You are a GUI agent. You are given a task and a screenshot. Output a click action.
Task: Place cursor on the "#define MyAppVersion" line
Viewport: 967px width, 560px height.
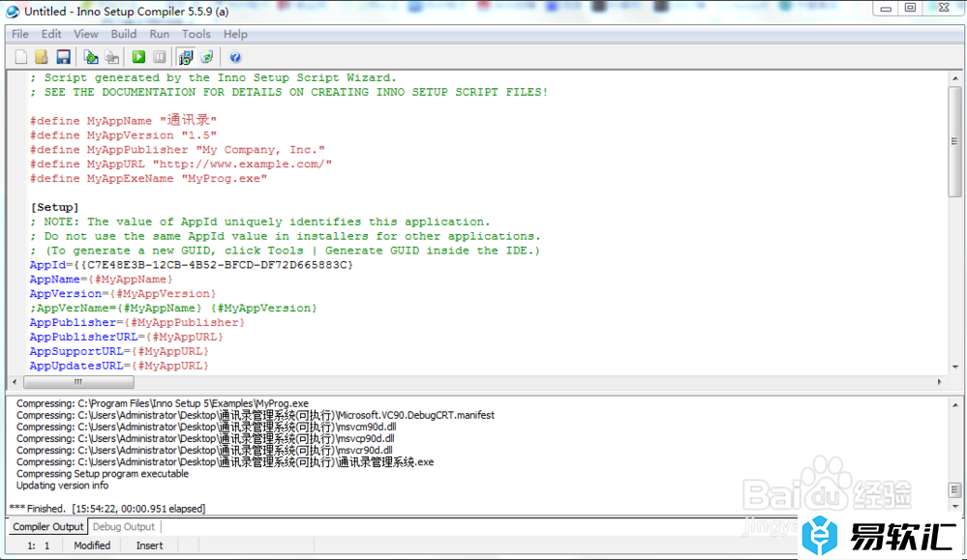(x=123, y=135)
